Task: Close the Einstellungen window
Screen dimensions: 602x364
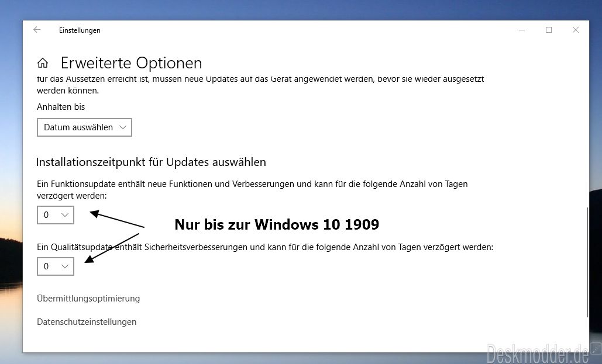Action: 576,30
